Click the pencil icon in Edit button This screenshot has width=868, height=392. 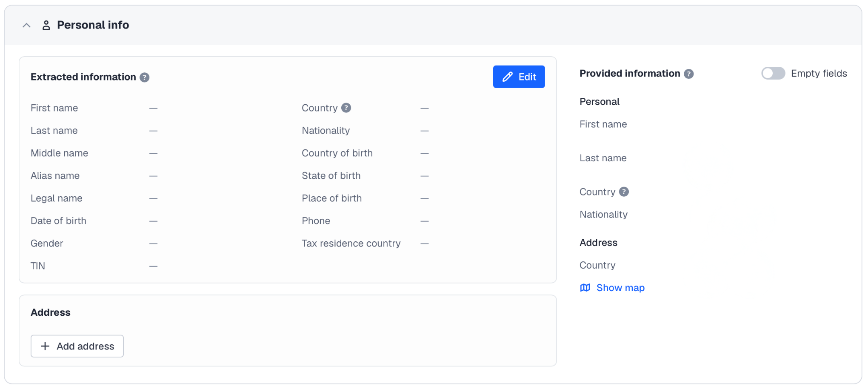(508, 77)
